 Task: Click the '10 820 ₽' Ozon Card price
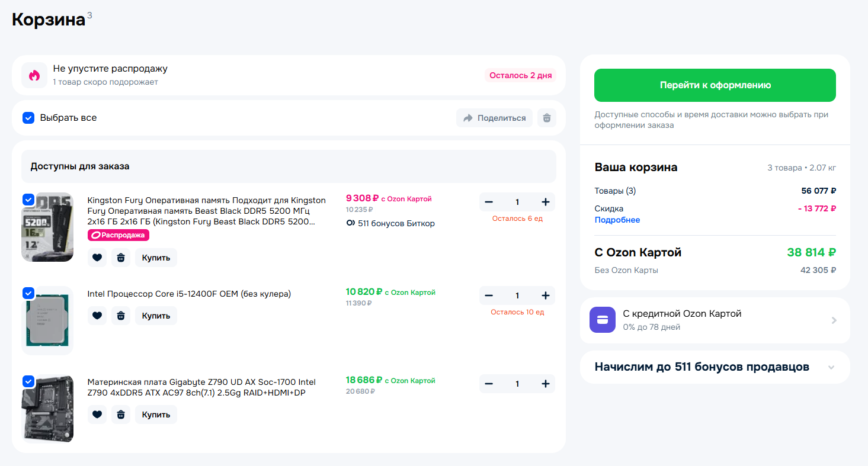point(364,292)
